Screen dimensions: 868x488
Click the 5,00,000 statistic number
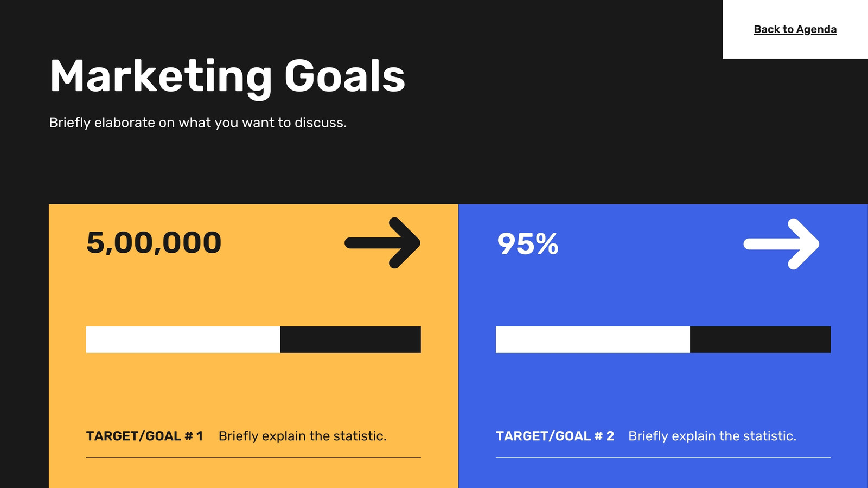pyautogui.click(x=154, y=243)
